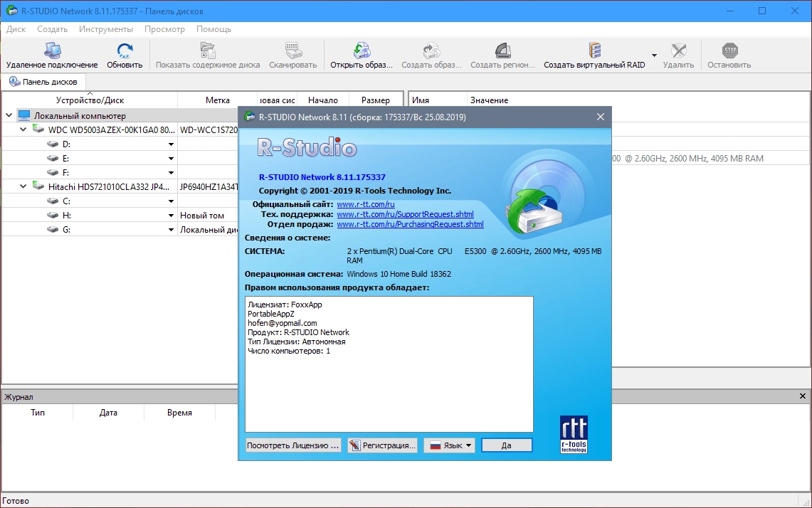Open the dropdown arrow on H: row
Viewport: 812px width, 508px height.
pyautogui.click(x=171, y=216)
